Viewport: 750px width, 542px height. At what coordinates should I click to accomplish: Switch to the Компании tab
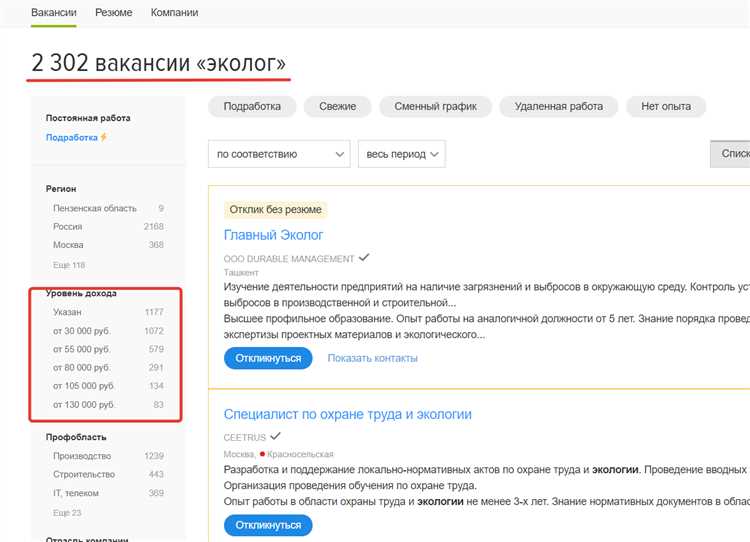click(x=174, y=12)
